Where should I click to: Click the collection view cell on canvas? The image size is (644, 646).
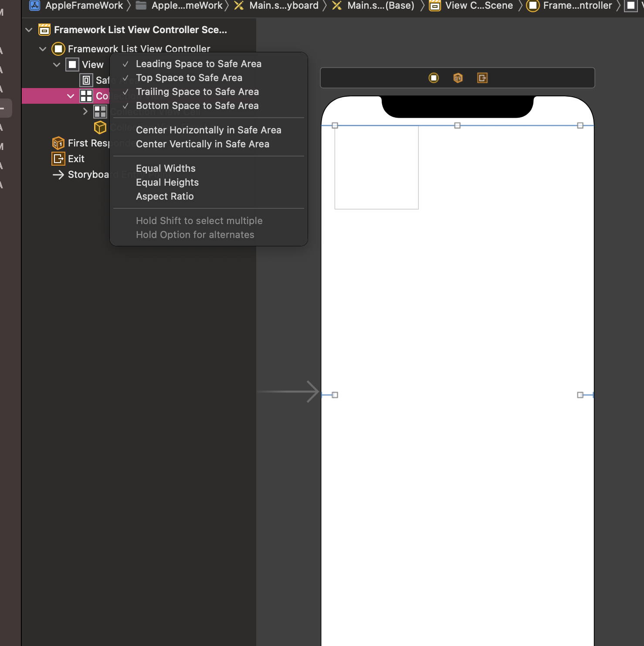376,167
